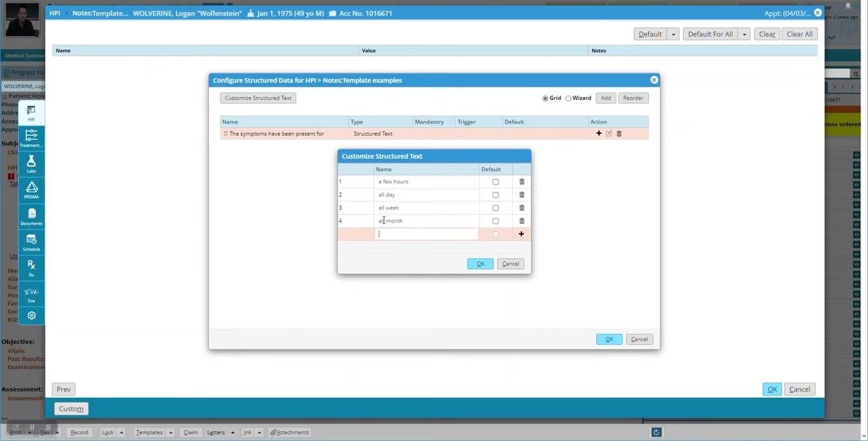
Task: Delete the 'all week' row
Action: [x=521, y=208]
